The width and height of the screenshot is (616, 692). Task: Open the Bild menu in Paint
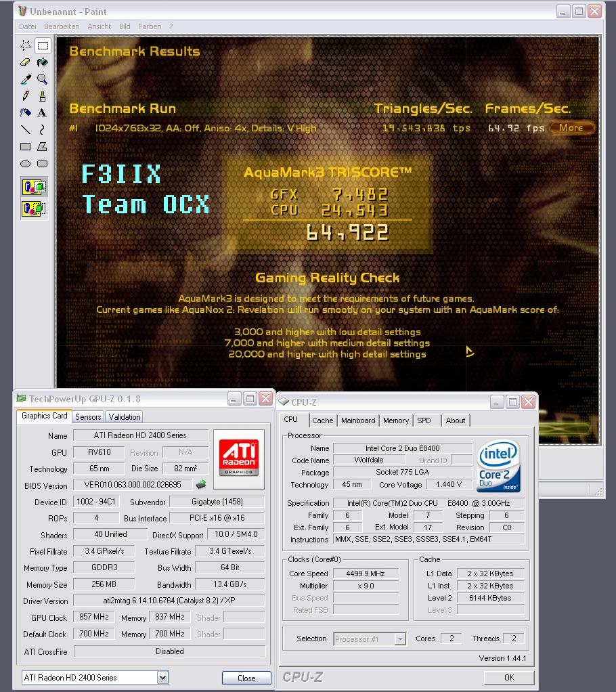click(x=125, y=26)
